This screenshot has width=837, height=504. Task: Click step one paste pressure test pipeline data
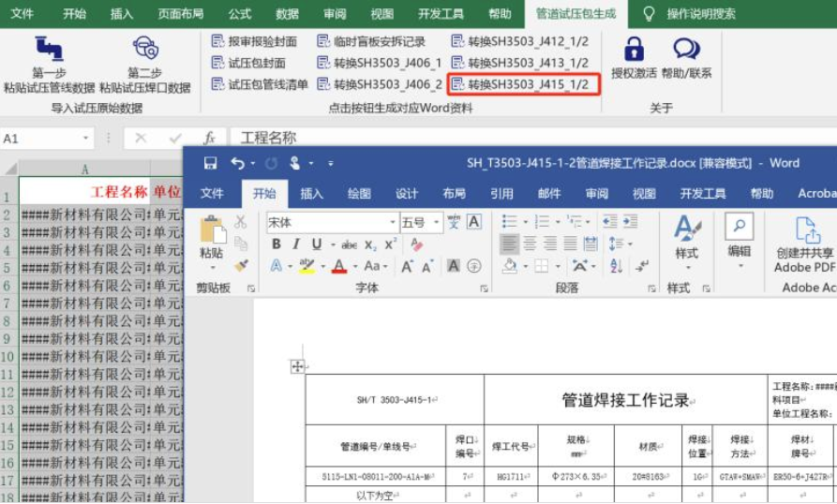point(49,64)
